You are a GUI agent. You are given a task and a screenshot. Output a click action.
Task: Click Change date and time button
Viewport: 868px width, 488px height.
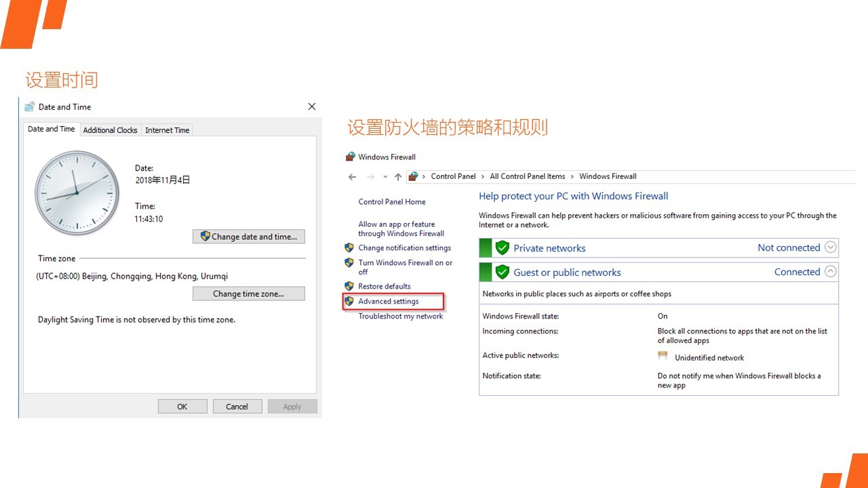(249, 237)
